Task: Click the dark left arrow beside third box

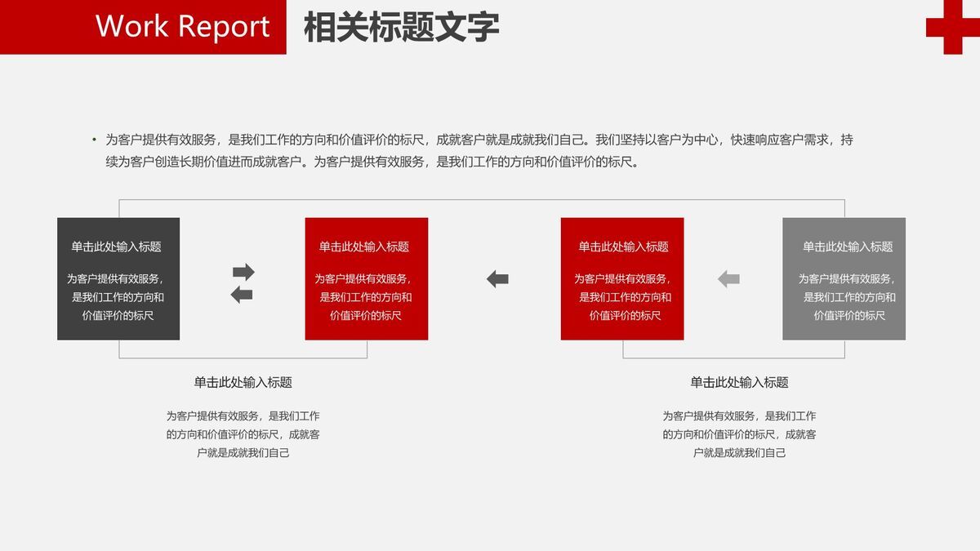Action: click(496, 278)
